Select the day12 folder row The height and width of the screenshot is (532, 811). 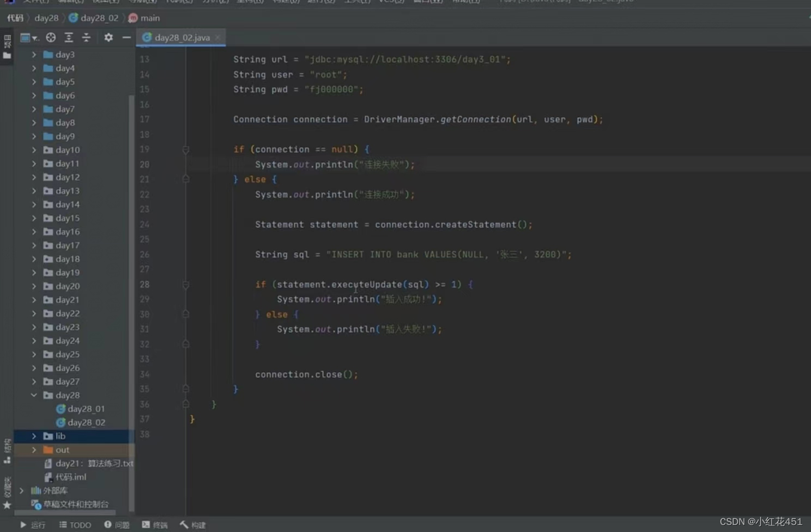(x=74, y=177)
